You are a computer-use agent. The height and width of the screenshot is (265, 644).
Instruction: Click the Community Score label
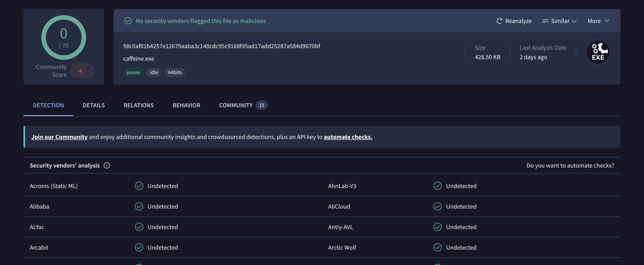(51, 71)
